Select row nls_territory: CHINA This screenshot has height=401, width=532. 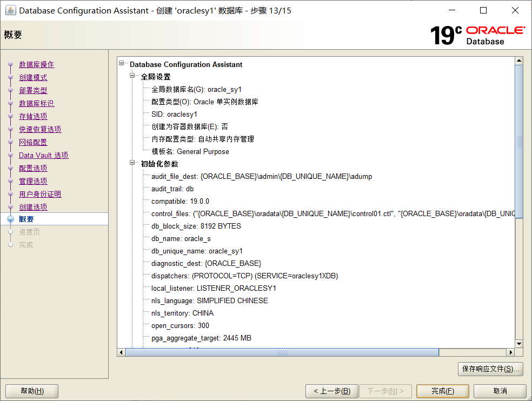183,313
